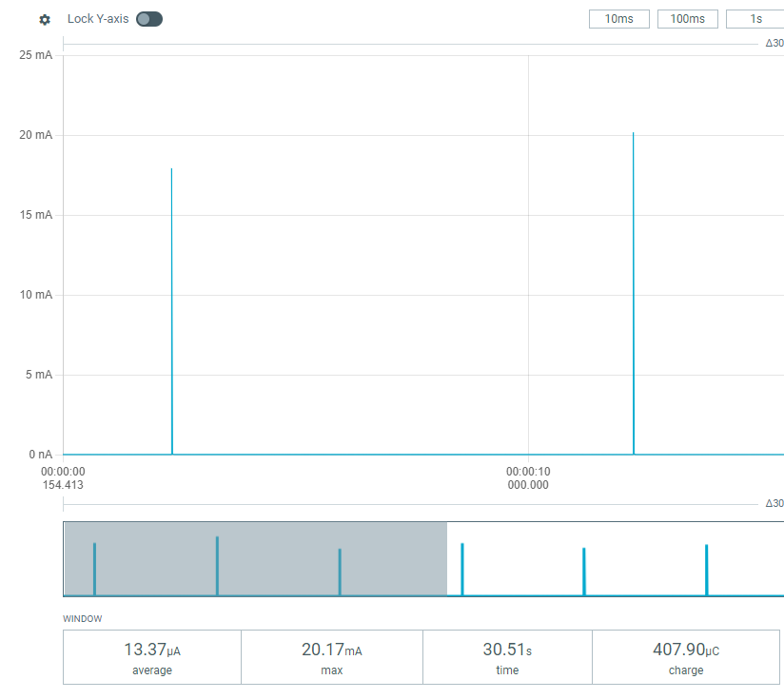This screenshot has width=784, height=699.
Task: Toggle the Lock Y-axis switch
Action: click(149, 19)
